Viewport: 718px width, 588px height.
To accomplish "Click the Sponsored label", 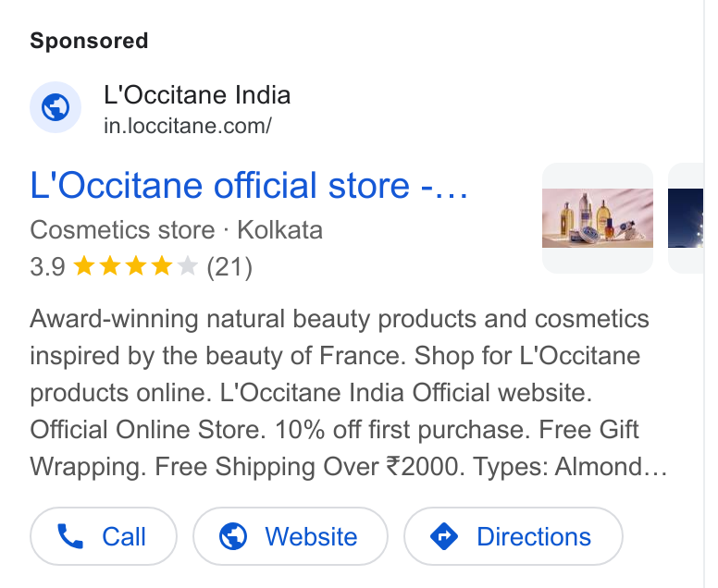I will tap(90, 41).
